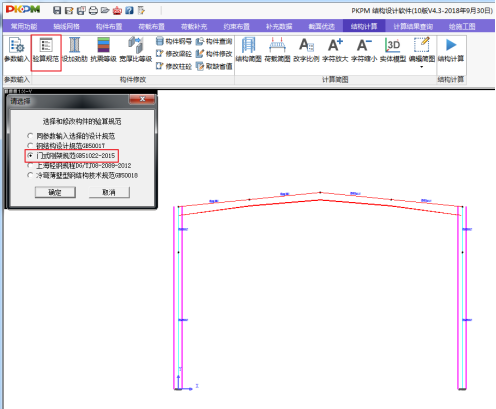Viewport: 496px width, 409px height.
Task: Select the 抗震等级 seismic grade icon
Action: tap(104, 50)
